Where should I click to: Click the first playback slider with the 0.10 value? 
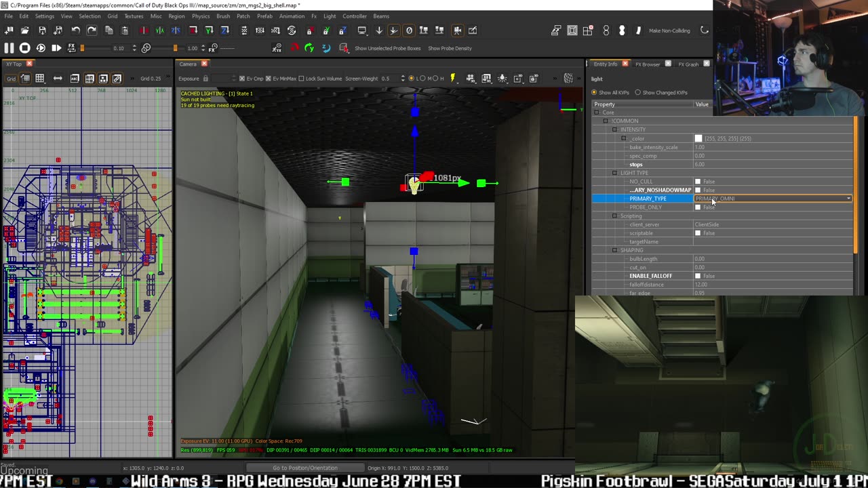point(95,48)
